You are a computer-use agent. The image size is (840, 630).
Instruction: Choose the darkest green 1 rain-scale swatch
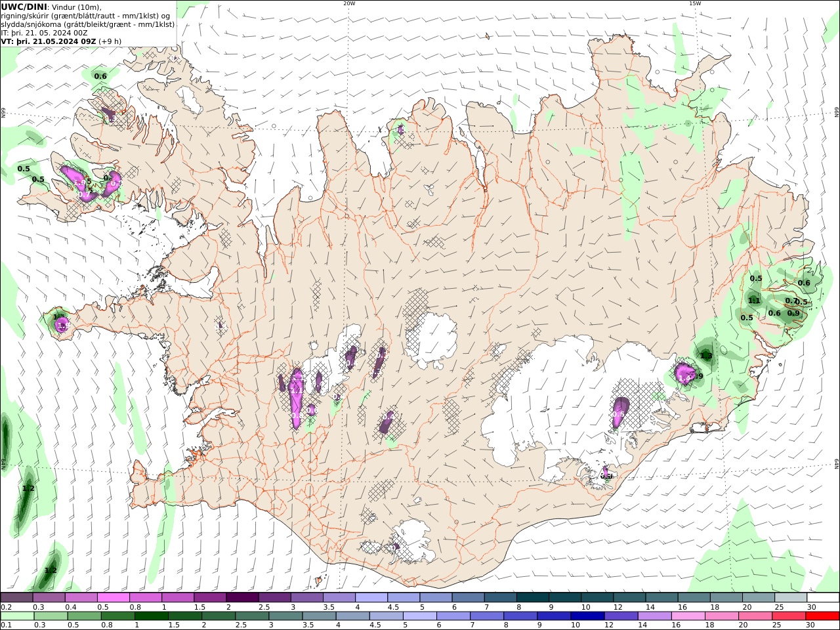coord(151,616)
